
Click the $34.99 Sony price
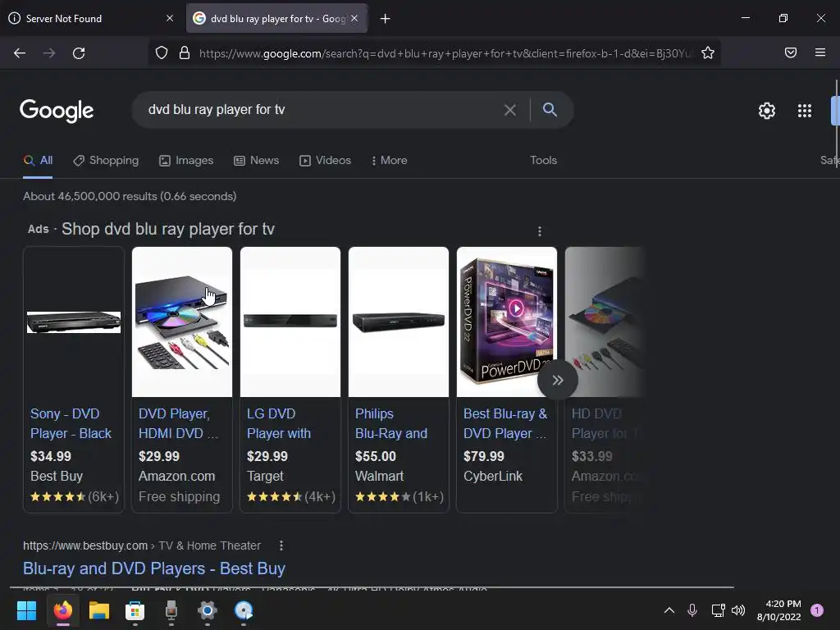pos(51,456)
